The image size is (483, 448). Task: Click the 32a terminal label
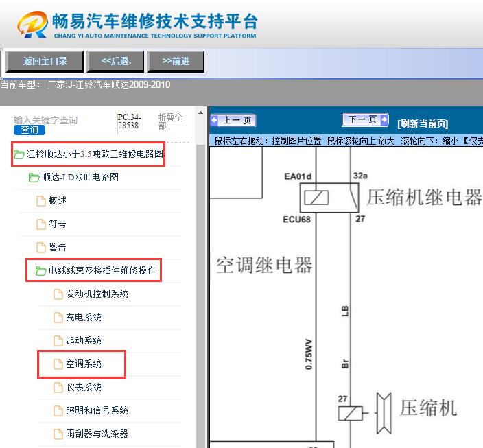tap(360, 176)
